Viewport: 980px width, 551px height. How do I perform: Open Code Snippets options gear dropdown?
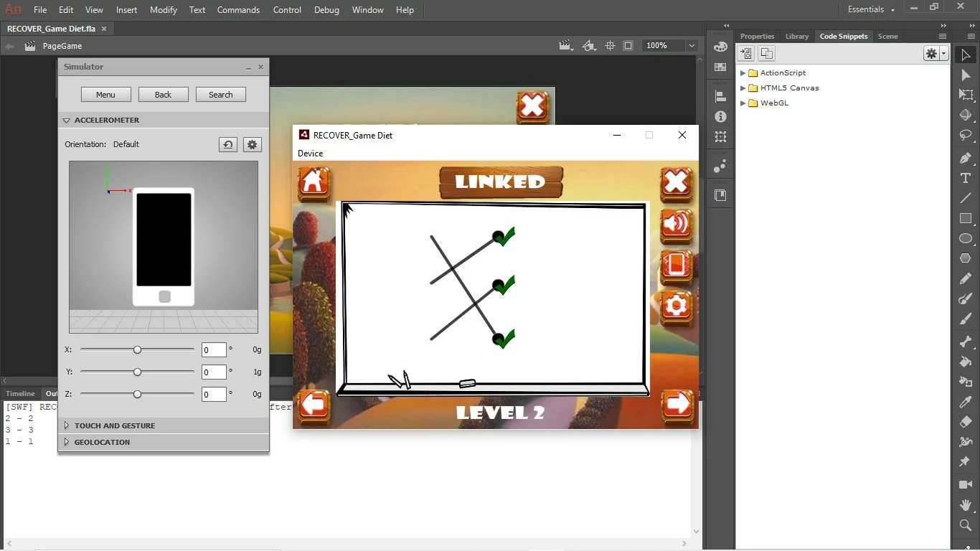coord(936,53)
